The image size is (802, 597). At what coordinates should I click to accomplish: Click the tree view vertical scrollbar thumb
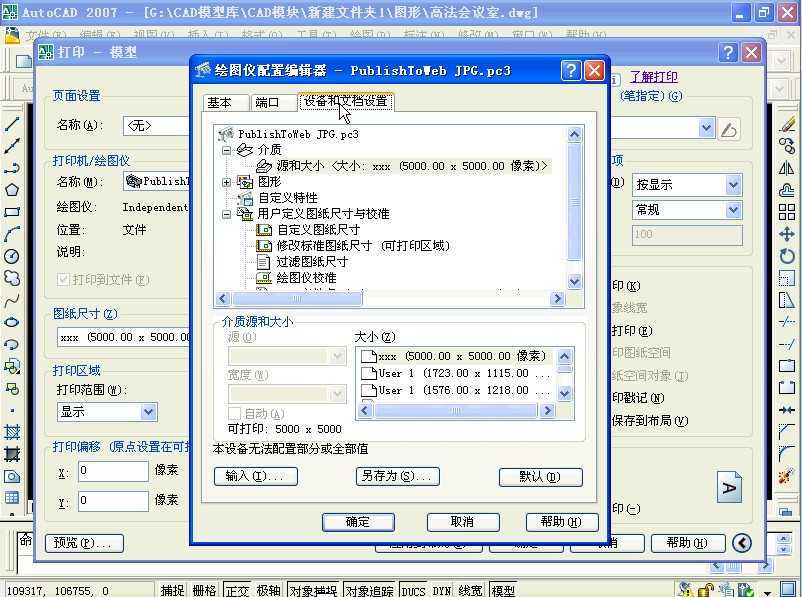click(574, 202)
